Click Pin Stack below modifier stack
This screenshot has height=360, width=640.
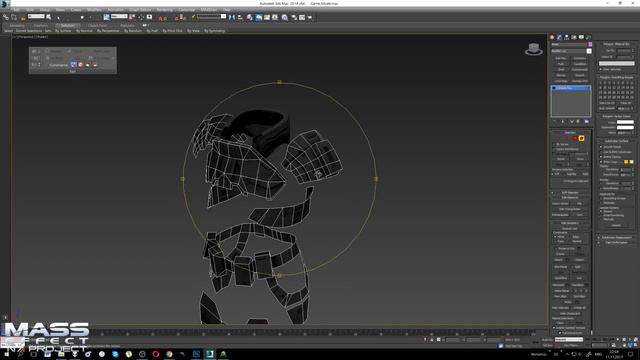point(554,122)
